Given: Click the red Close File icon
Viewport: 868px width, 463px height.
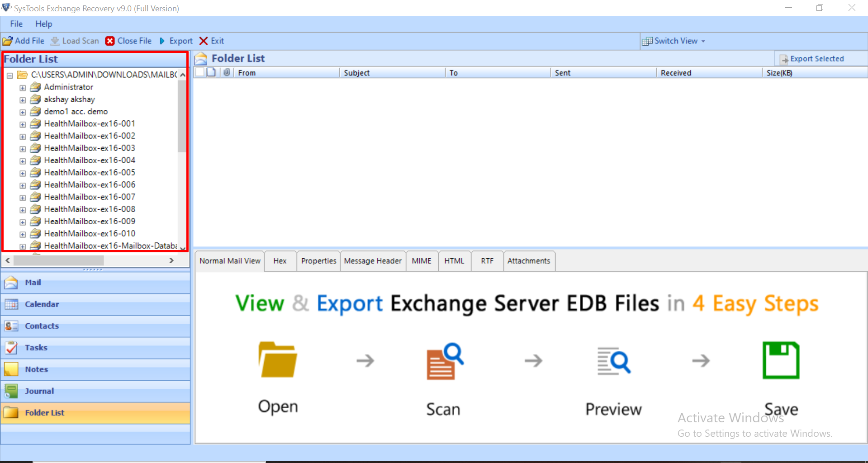Looking at the screenshot, I should coord(110,41).
